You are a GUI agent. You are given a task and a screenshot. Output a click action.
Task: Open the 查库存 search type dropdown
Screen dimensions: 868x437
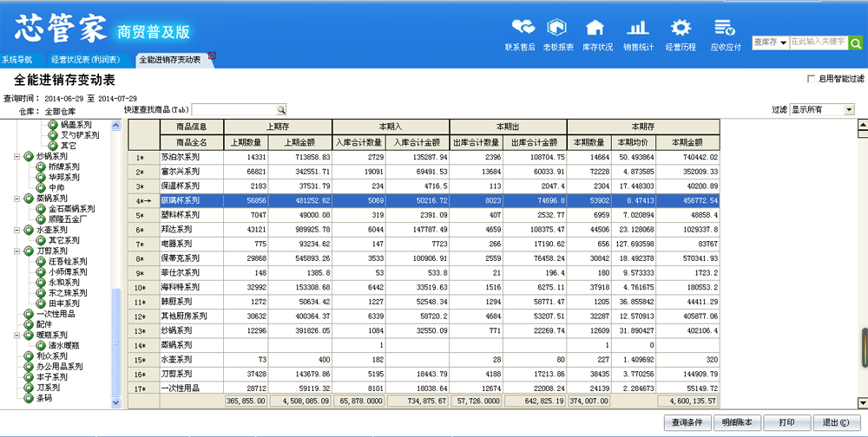[783, 43]
